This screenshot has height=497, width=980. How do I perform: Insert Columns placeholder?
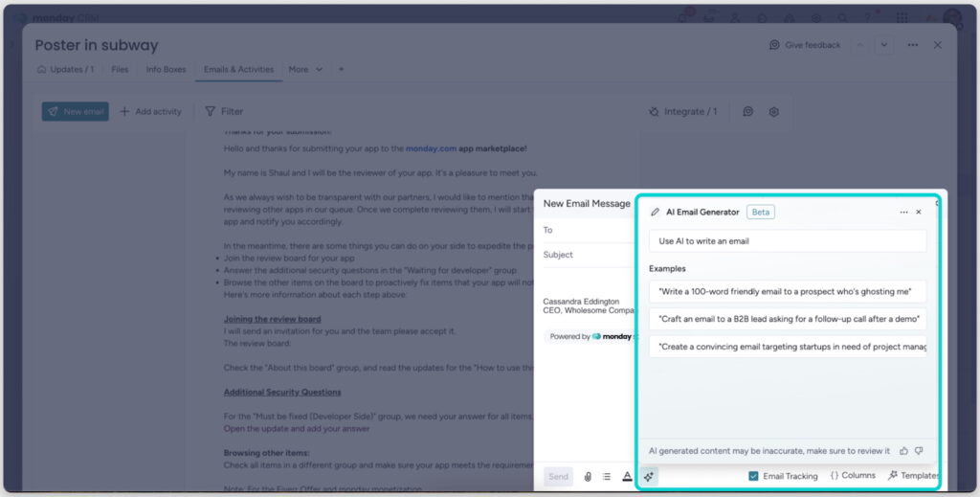click(x=853, y=476)
